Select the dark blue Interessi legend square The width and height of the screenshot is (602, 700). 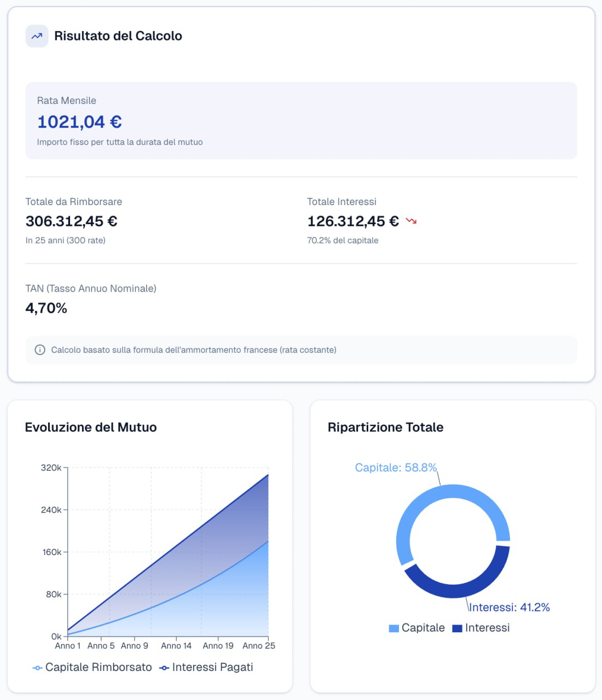pyautogui.click(x=456, y=628)
